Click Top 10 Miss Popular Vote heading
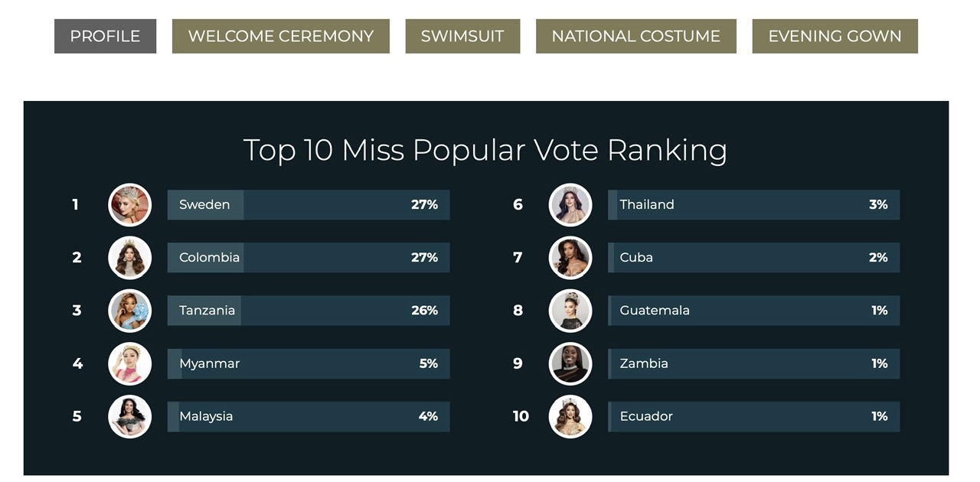 coord(485,150)
